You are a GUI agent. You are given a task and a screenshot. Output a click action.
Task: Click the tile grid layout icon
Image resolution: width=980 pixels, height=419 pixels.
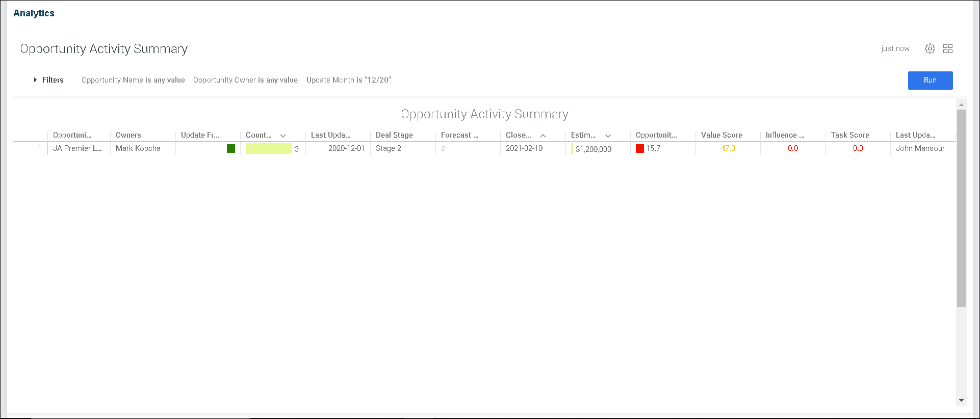948,48
